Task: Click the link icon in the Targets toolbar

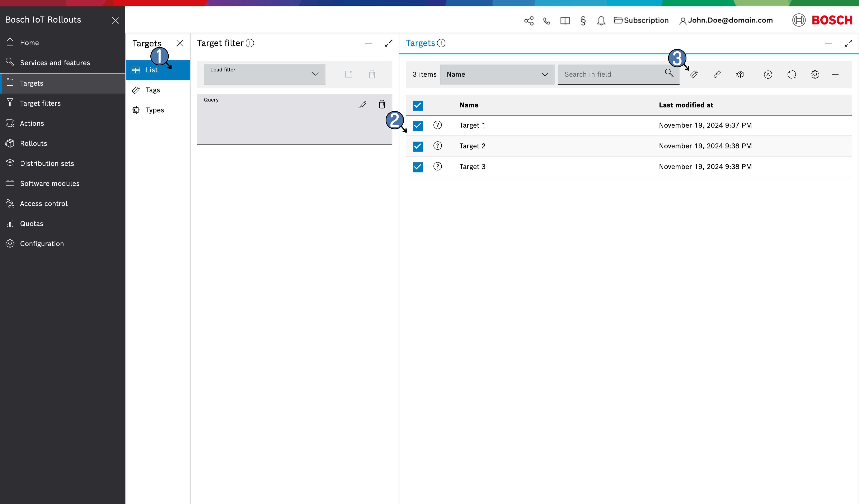Action: [x=717, y=74]
